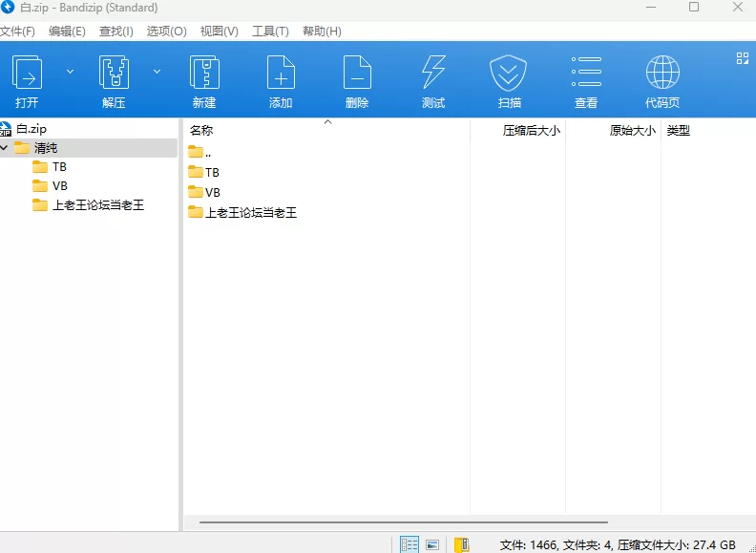Select 上老王论坛当老王 in left tree
756x553 pixels.
pos(98,205)
